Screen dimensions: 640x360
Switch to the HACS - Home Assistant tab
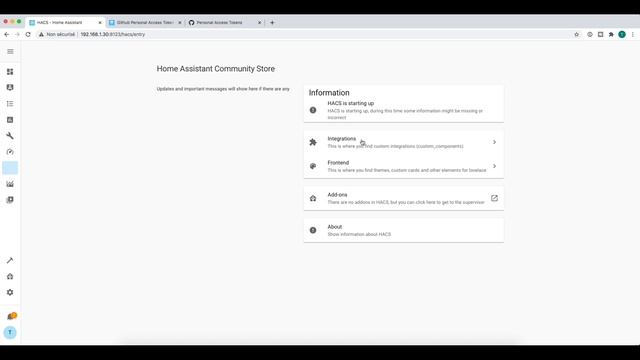coord(65,22)
